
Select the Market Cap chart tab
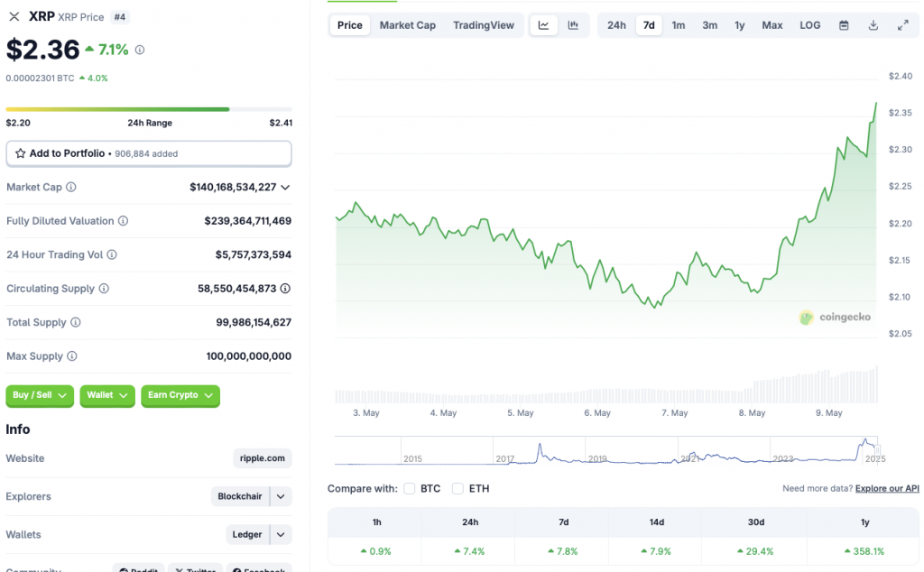pos(407,25)
